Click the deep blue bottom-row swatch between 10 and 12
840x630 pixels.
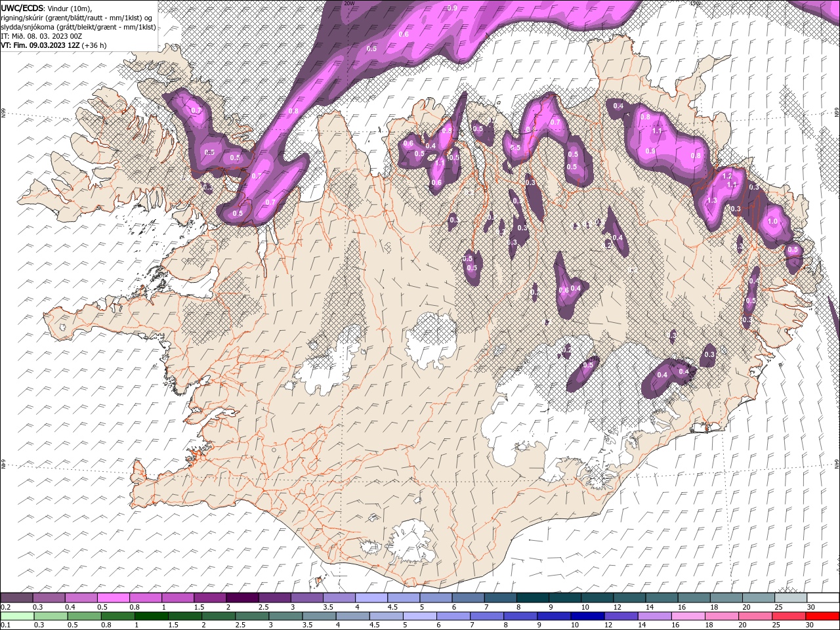(x=587, y=616)
